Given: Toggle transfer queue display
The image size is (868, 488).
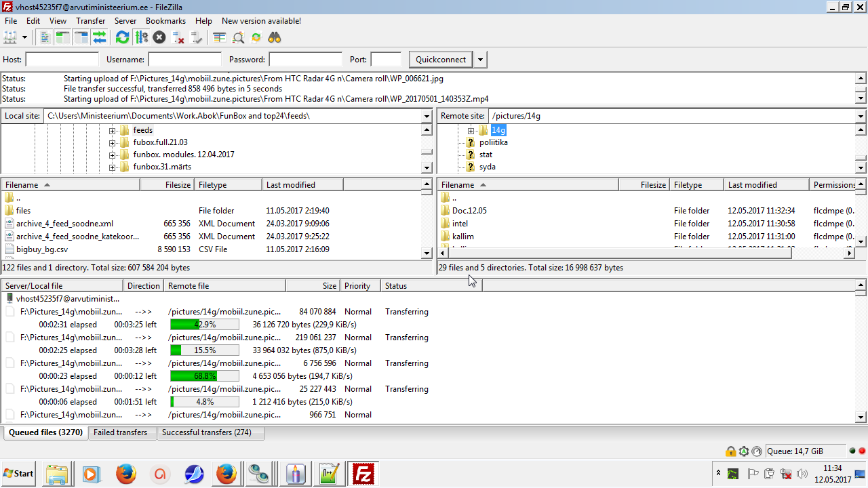Looking at the screenshot, I should pos(100,37).
